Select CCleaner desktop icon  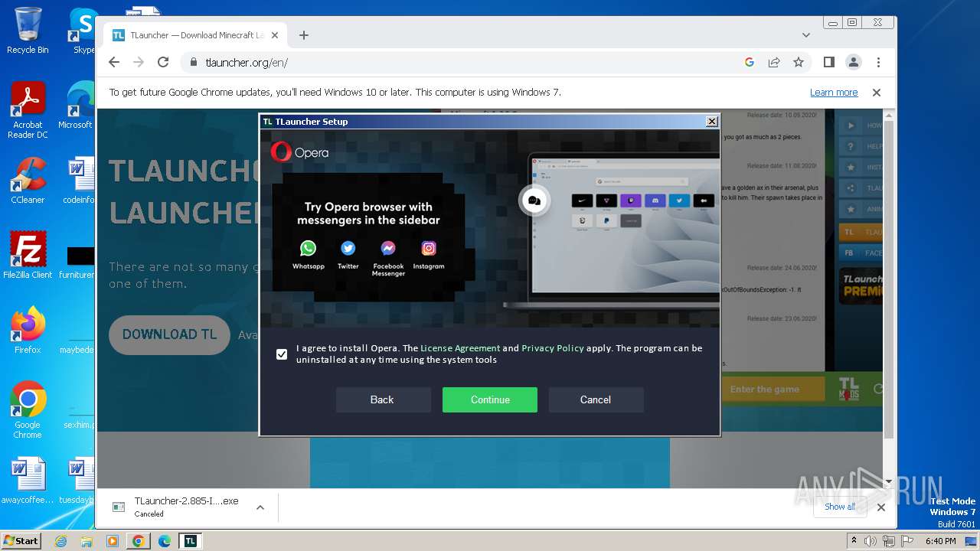point(28,181)
